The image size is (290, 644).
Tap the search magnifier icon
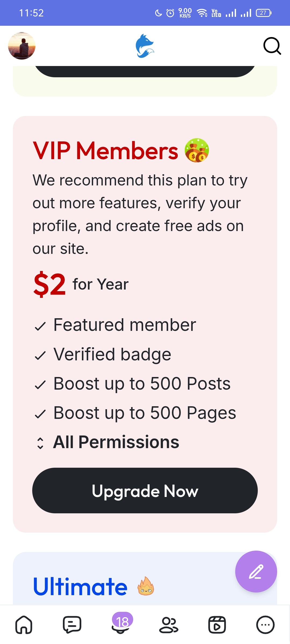coord(272,46)
